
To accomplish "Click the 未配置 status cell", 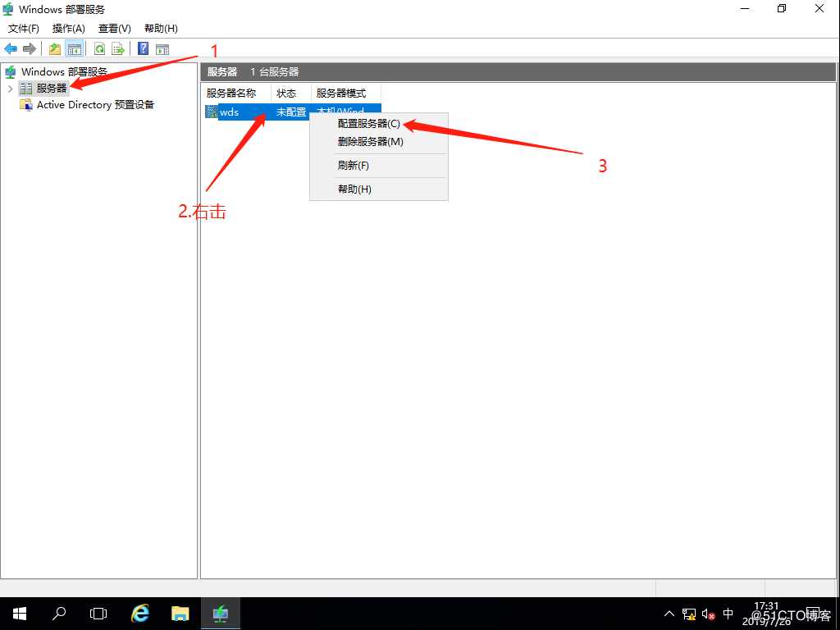I will 291,112.
